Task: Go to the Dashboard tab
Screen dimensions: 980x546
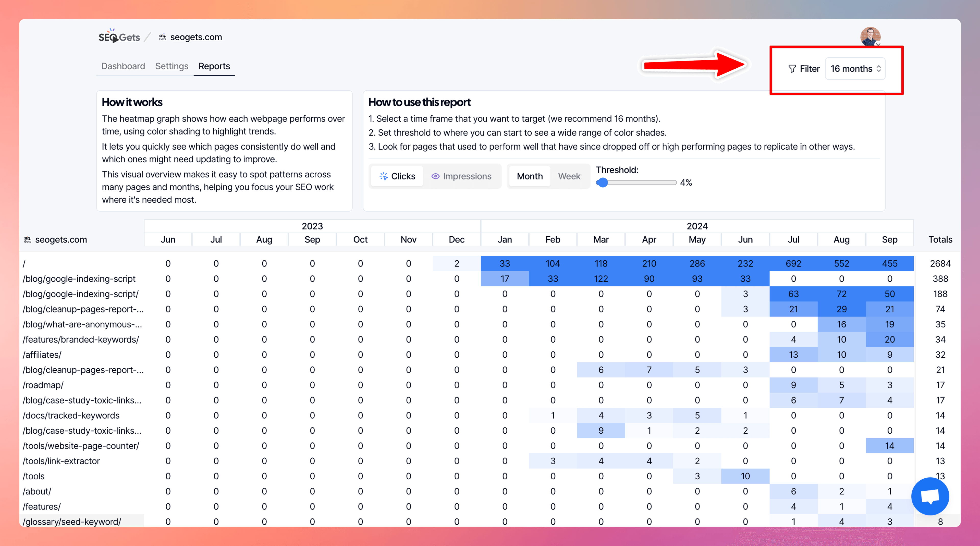Action: pyautogui.click(x=123, y=66)
